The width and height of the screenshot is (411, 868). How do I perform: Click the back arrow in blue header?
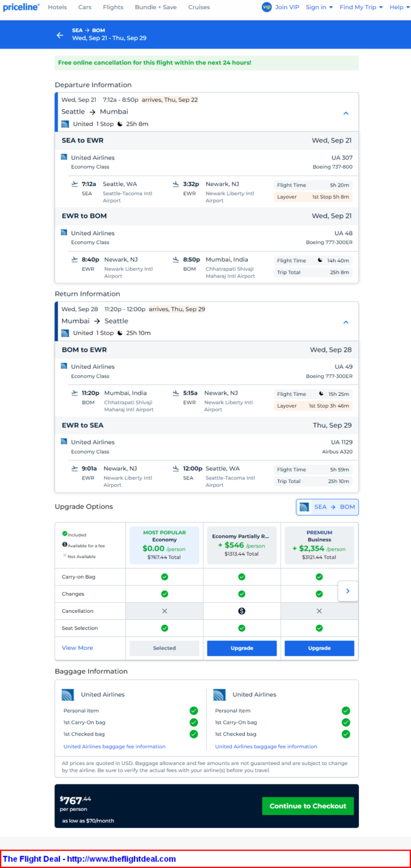[x=60, y=35]
